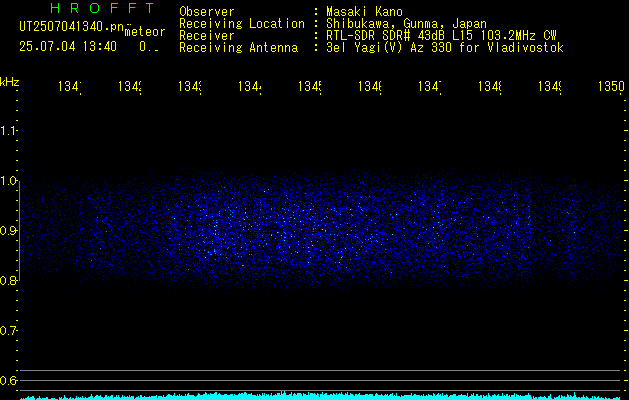This screenshot has height=400, width=629.
Task: Click the Observer field label
Action: (207, 12)
